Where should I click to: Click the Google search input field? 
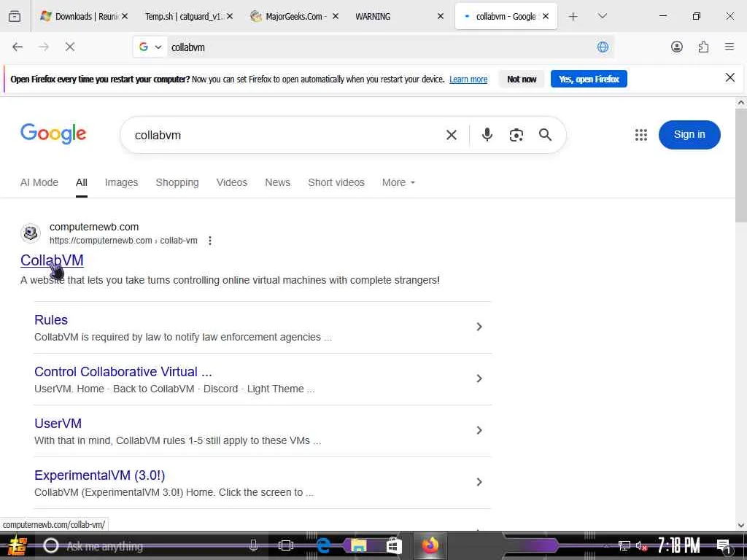[x=286, y=135]
